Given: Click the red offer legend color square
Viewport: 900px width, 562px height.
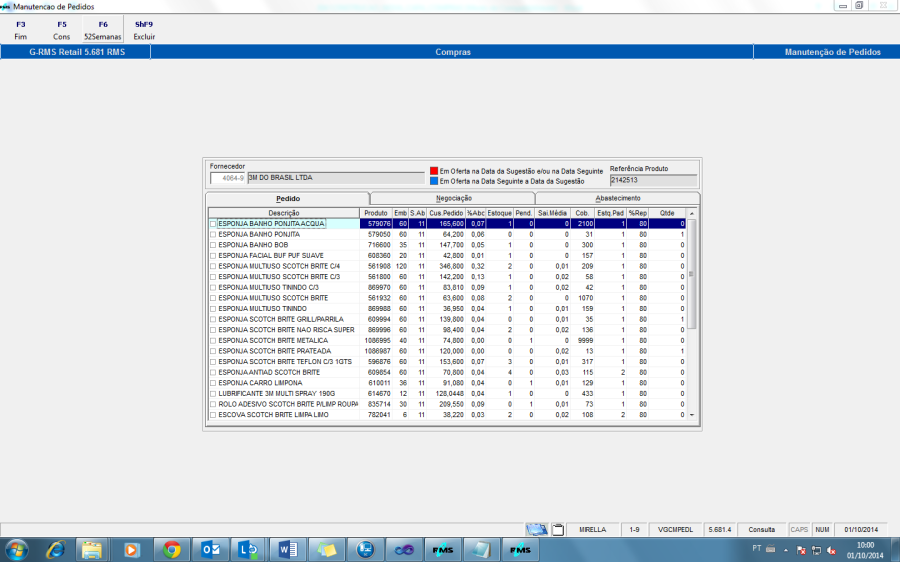Looking at the screenshot, I should click(x=434, y=171).
